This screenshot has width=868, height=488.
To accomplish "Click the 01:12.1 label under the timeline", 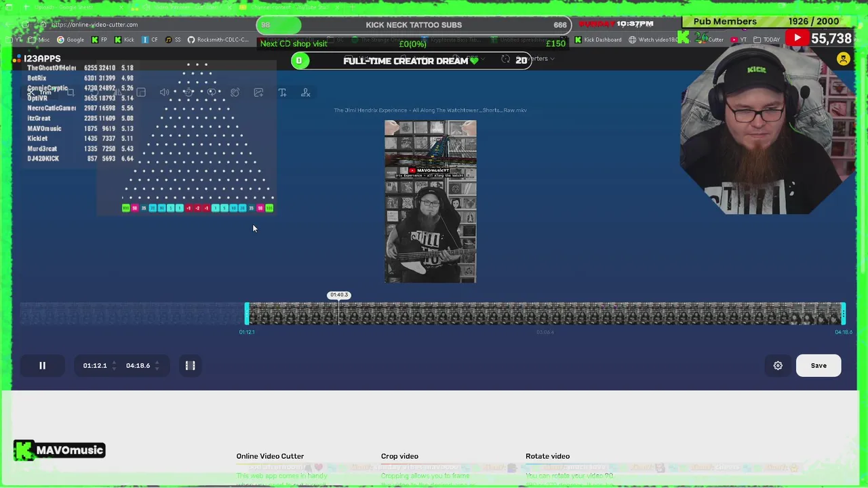I will coord(247,332).
